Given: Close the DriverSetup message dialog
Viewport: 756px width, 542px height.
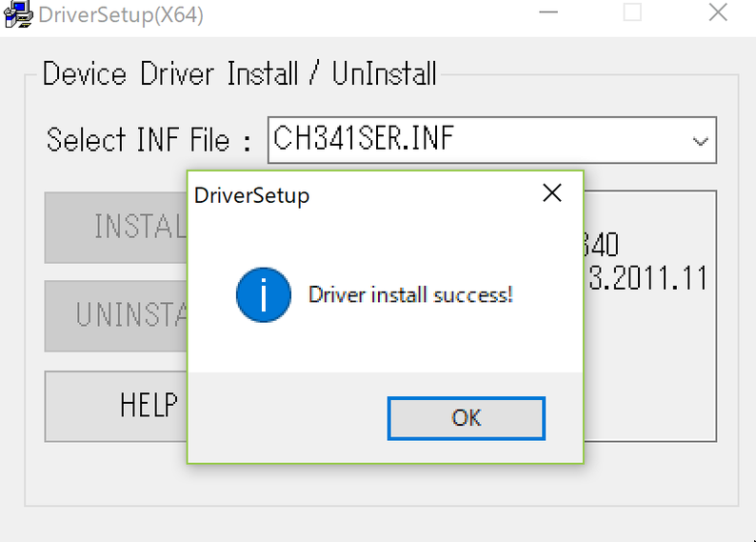Looking at the screenshot, I should (551, 194).
